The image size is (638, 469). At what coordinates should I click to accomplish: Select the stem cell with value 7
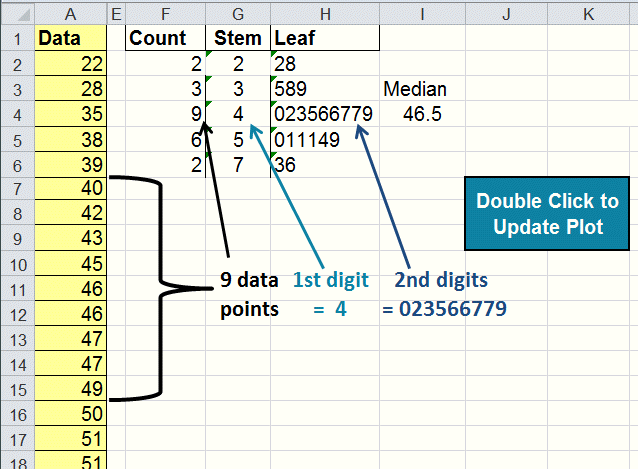point(238,164)
